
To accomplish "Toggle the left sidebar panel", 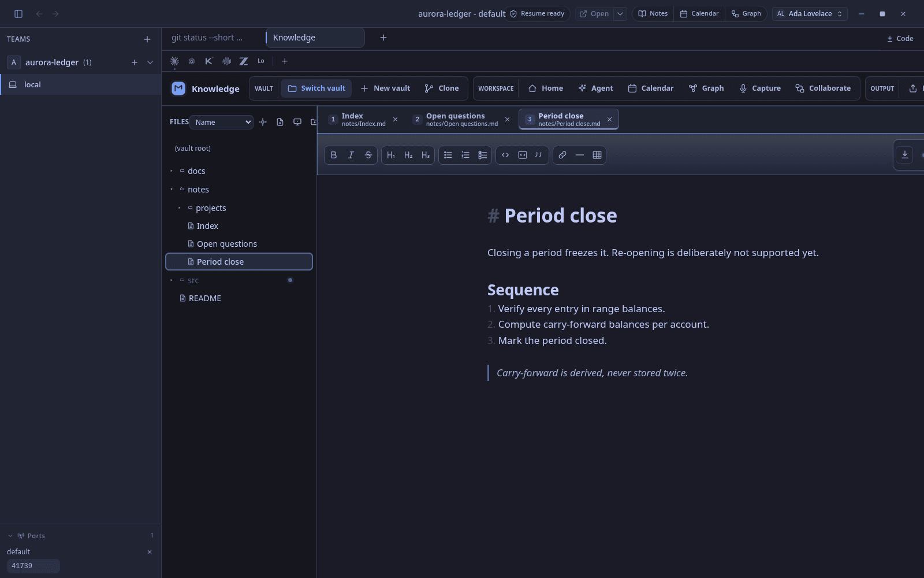I will pyautogui.click(x=18, y=14).
